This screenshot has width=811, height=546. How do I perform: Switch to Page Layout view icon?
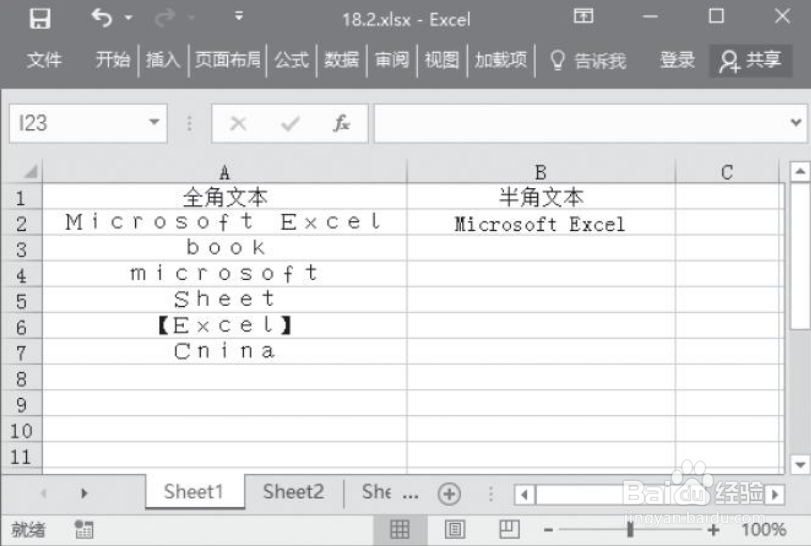tap(455, 529)
